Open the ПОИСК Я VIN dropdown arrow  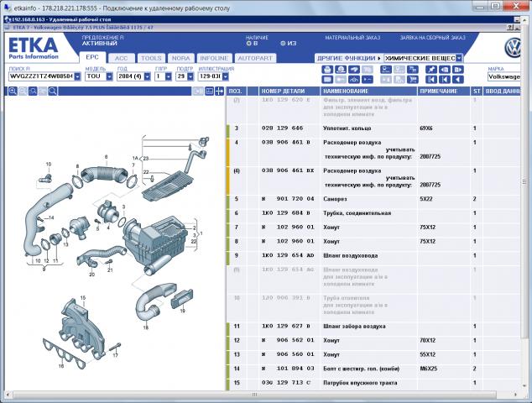[x=77, y=76]
